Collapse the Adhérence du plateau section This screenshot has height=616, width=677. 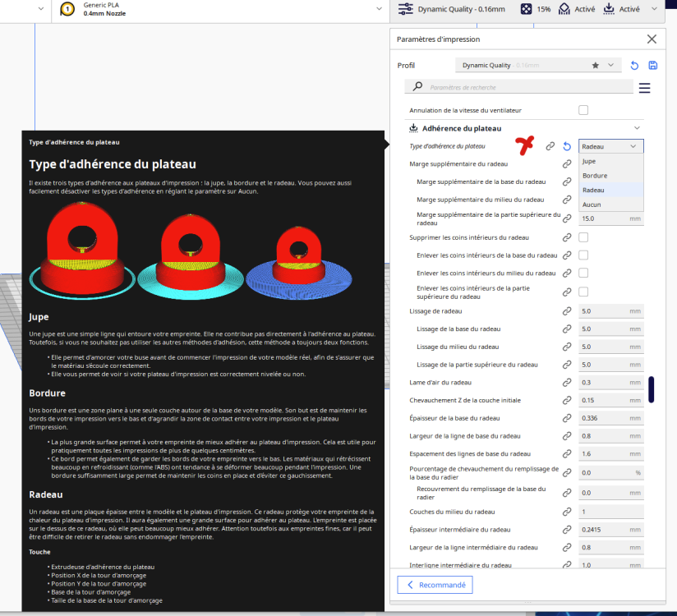click(x=637, y=128)
